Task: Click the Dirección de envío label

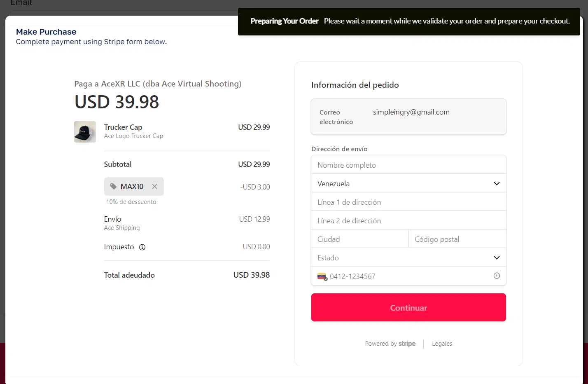Action: [339, 149]
